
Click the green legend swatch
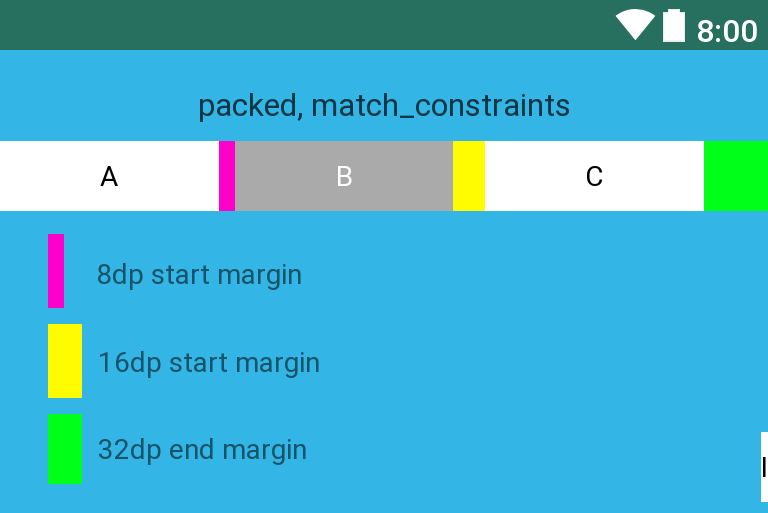65,448
